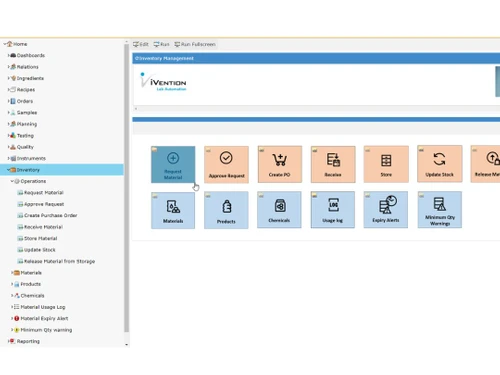Select Reporting in the tree
The width and height of the screenshot is (500, 375).
point(28,341)
